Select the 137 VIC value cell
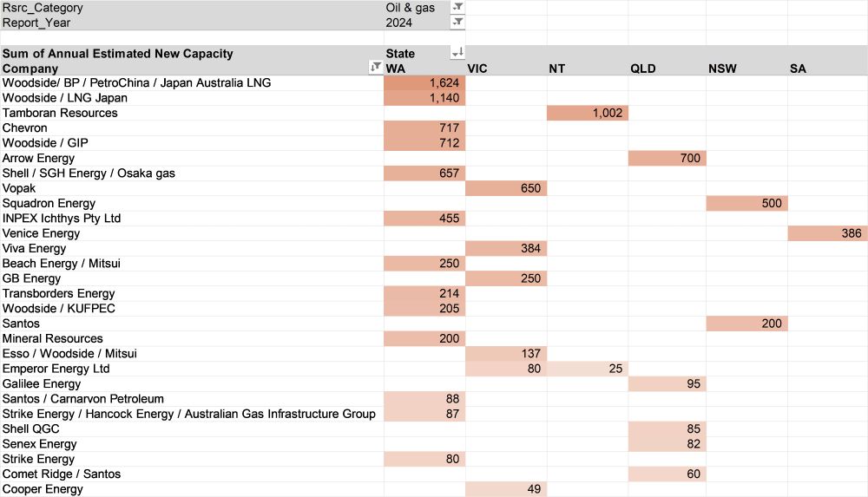Screen dimensions: 868x497 point(506,354)
